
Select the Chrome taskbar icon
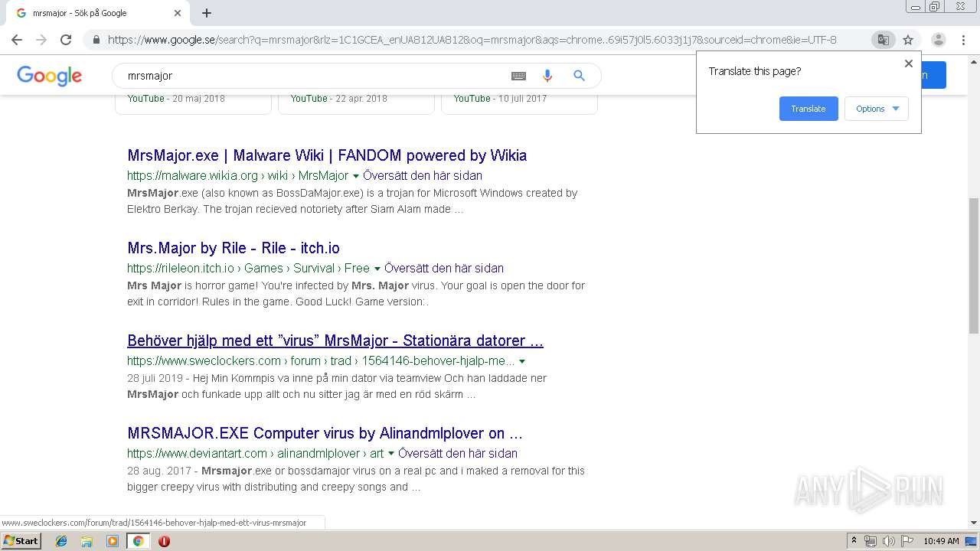tap(138, 541)
